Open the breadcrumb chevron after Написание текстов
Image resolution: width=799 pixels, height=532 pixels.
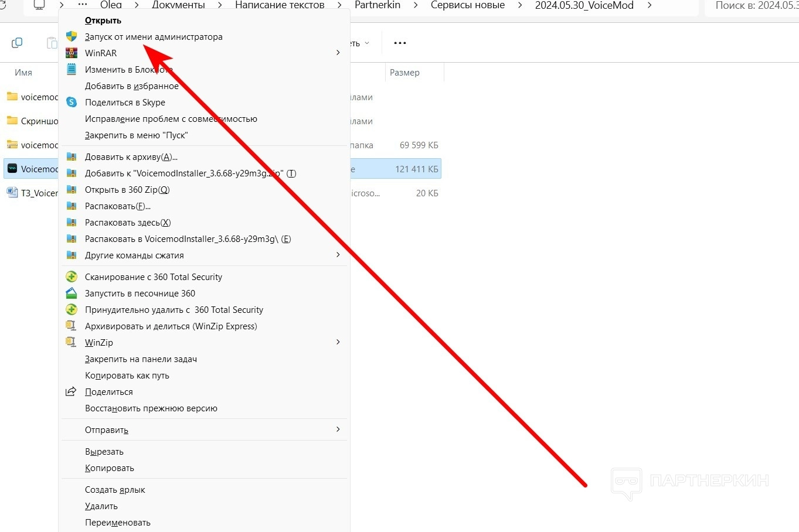(x=339, y=5)
